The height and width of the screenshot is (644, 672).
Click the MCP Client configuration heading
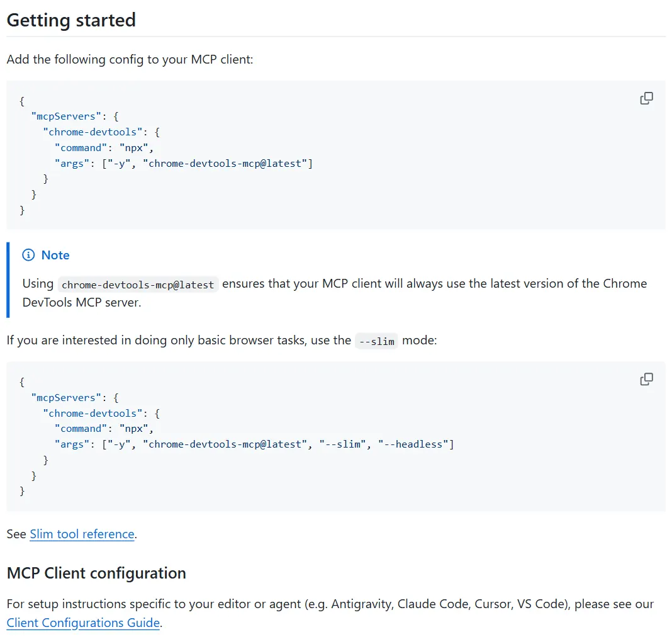[96, 573]
